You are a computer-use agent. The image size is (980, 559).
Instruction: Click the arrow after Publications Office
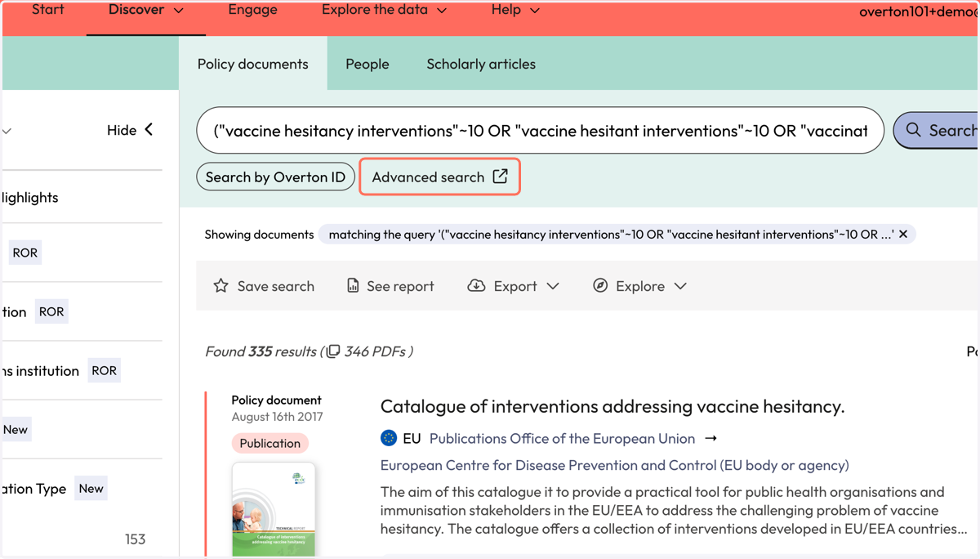click(x=710, y=439)
